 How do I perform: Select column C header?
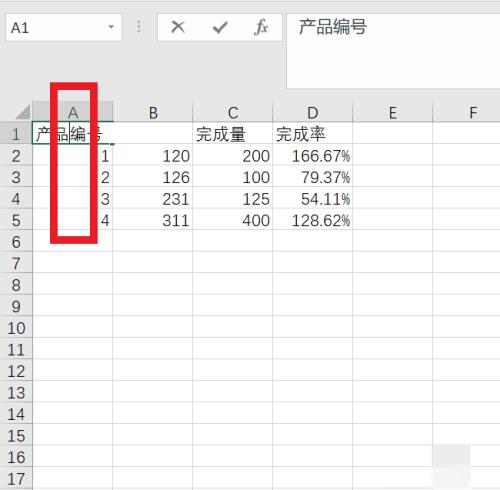coord(233,113)
